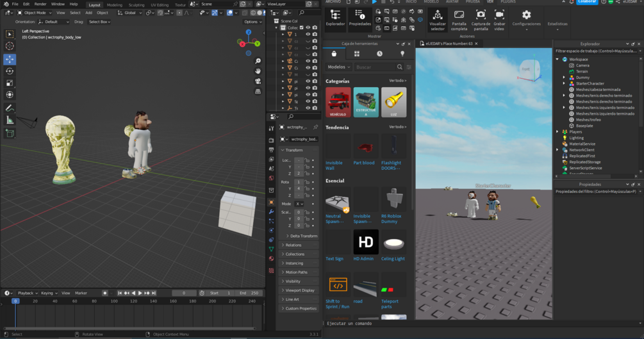This screenshot has height=339, width=644.
Task: Select the Blender 3D Cursor tool
Action: [10, 46]
